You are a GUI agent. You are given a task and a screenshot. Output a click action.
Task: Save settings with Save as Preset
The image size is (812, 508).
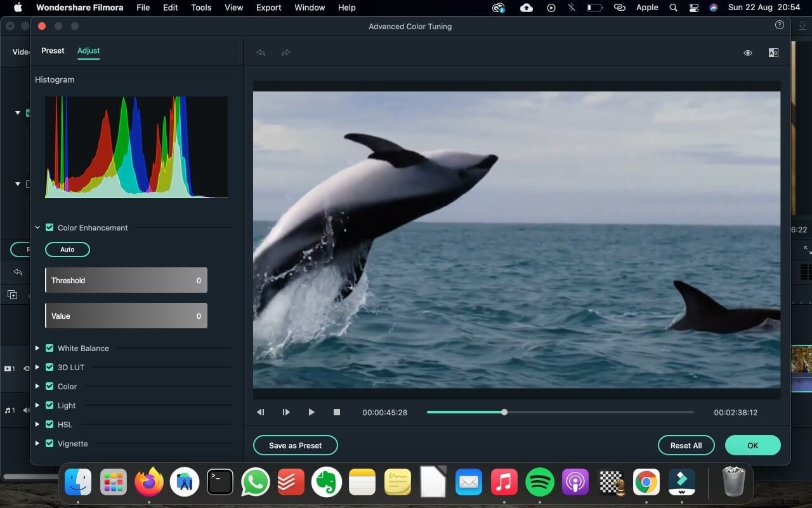pos(295,445)
